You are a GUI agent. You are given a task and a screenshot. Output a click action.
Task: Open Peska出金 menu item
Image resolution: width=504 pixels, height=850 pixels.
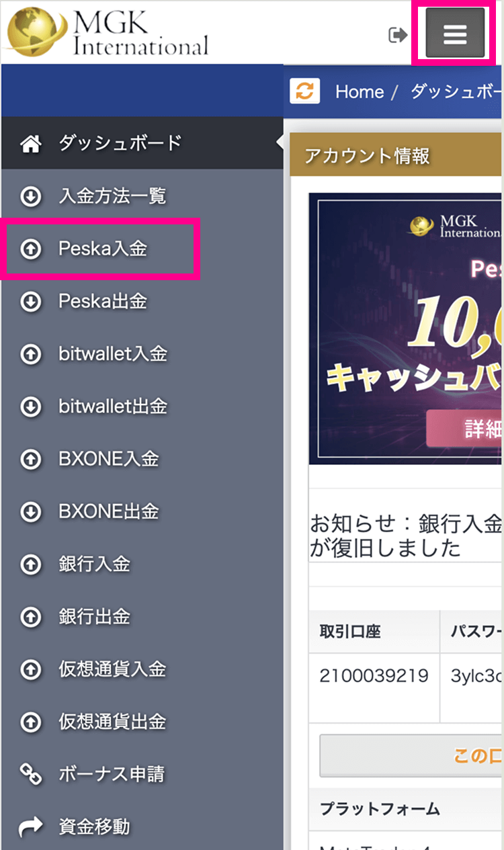click(142, 302)
